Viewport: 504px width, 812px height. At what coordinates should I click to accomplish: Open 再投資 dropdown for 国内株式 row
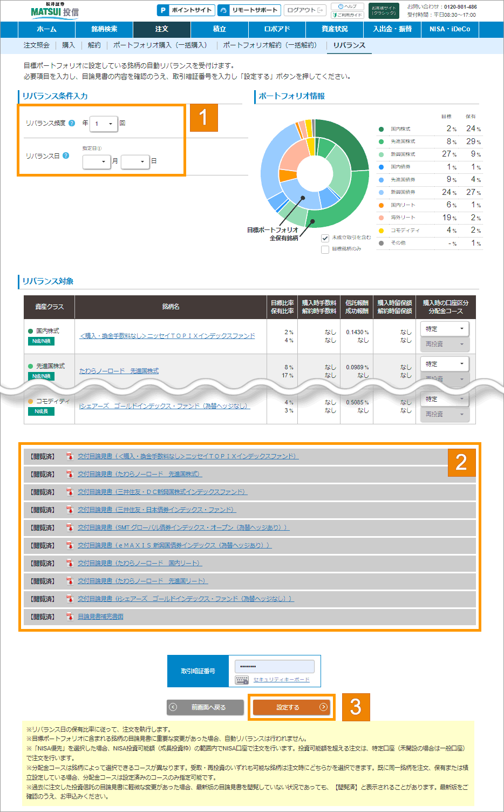tap(445, 344)
